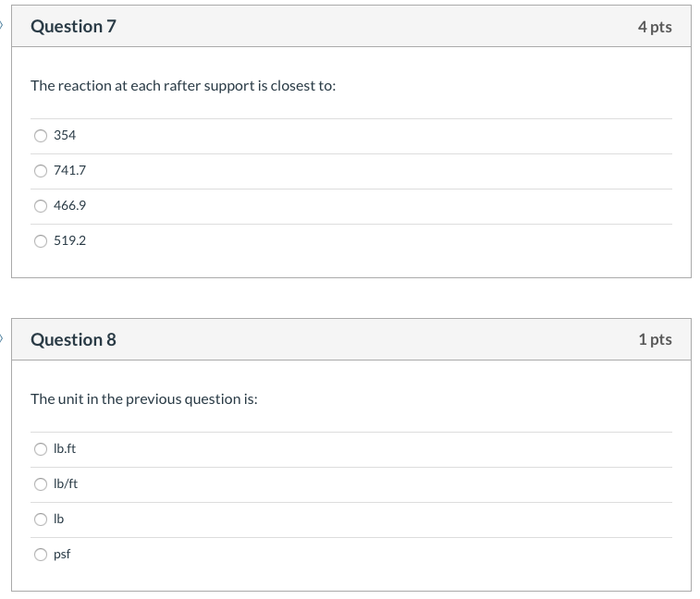Click the arrow marker beside Question 7
Screen dimensions: 700x599
pos(3,26)
